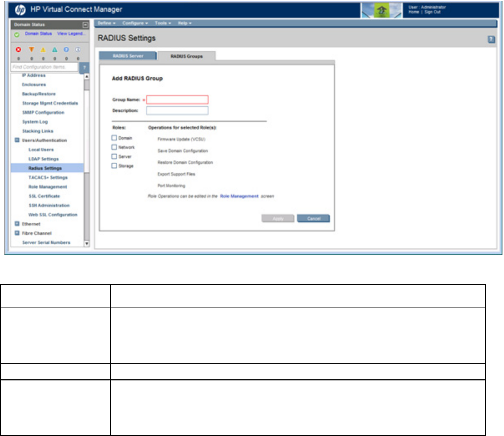Click the Cancel button
504x436 pixels.
pyautogui.click(x=313, y=219)
